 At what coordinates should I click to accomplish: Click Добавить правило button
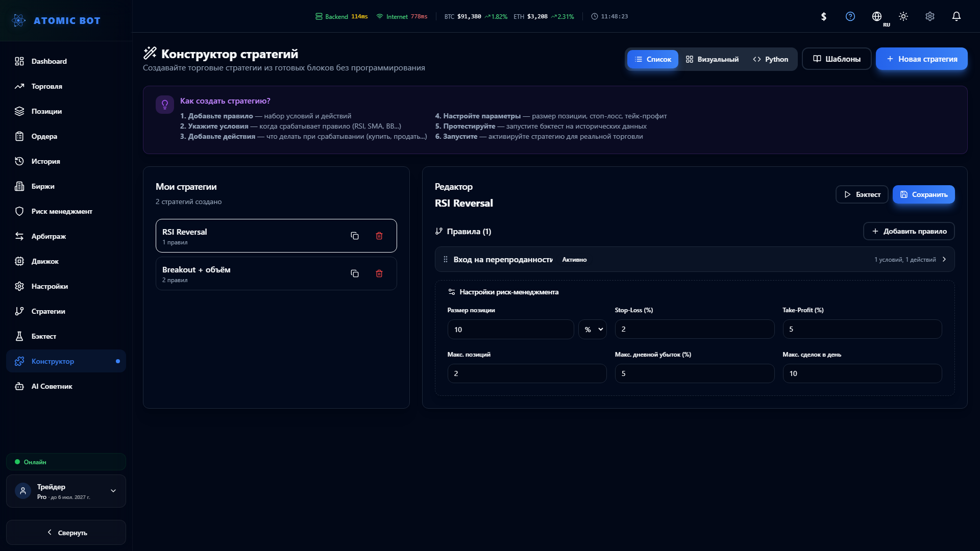point(909,231)
